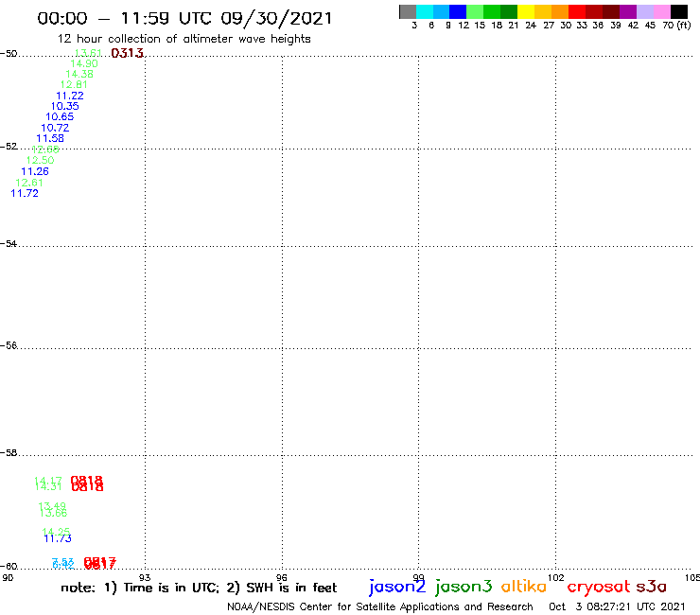Click the purple swatch in the height legend
This screenshot has height=615, width=700.
point(628,11)
